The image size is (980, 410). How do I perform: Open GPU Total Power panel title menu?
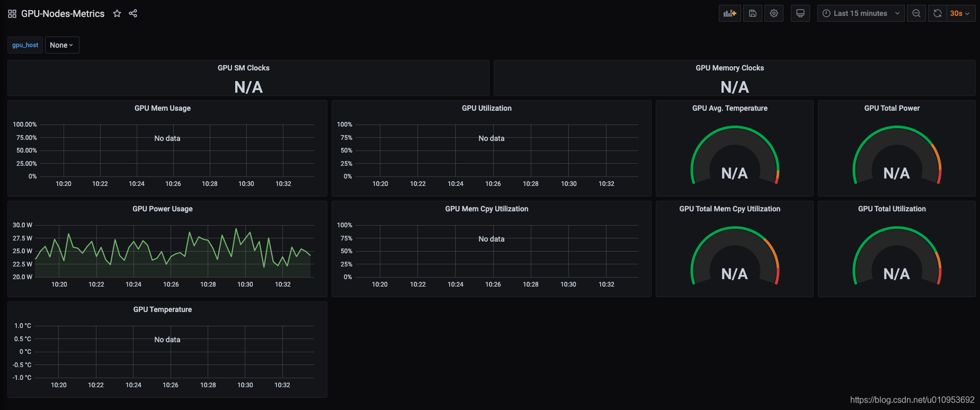(x=892, y=108)
